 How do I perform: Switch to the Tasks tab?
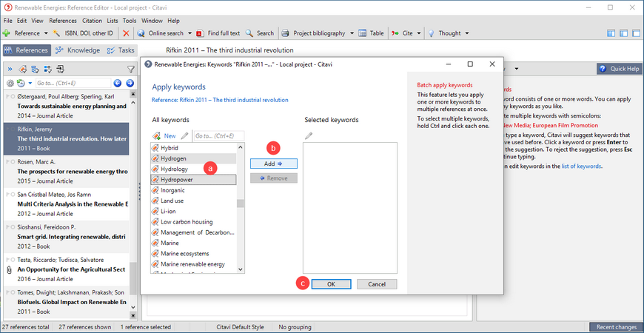pos(121,50)
